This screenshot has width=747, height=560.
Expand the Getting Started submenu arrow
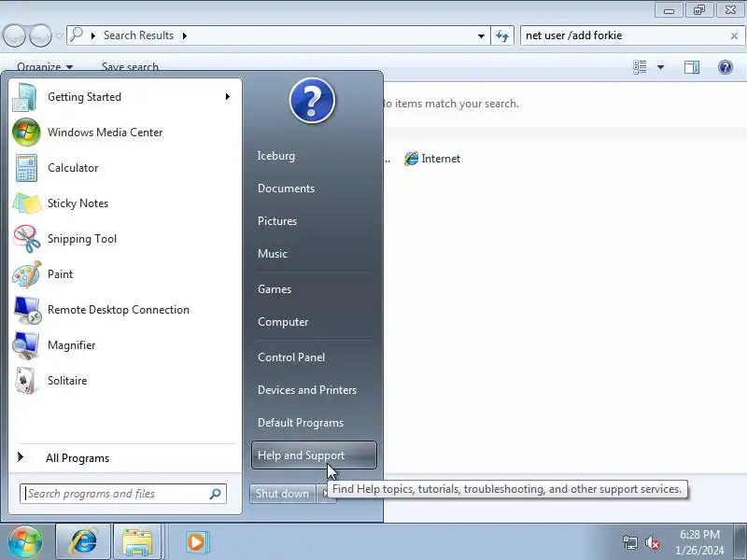tap(228, 97)
